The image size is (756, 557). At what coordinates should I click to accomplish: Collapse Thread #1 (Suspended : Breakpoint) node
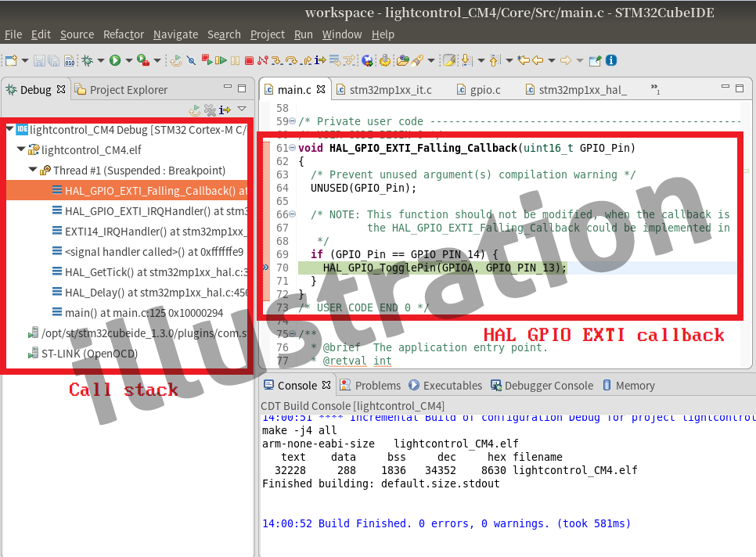point(33,169)
